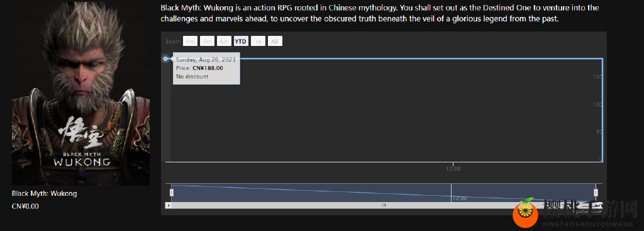Grab the right navigator range handle
This screenshot has width=644, height=231.
[x=596, y=193]
